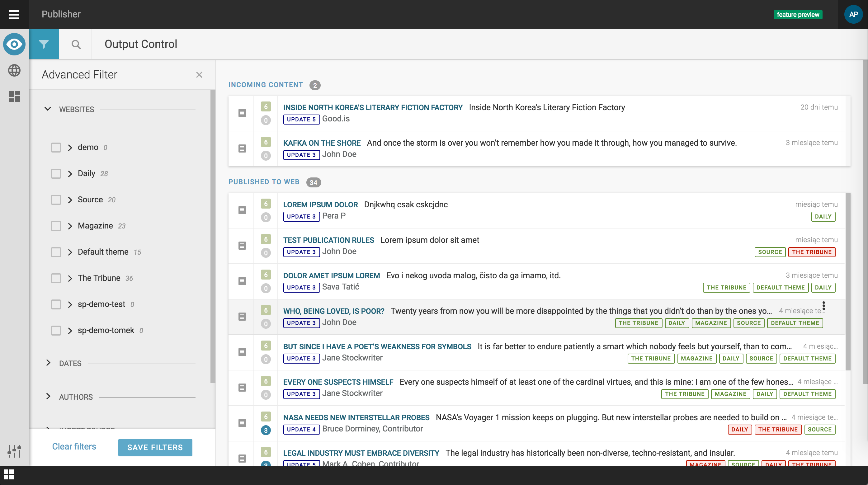Screen dimensions: 868x485
Task: Collapse the Websites filter section
Action: click(48, 109)
